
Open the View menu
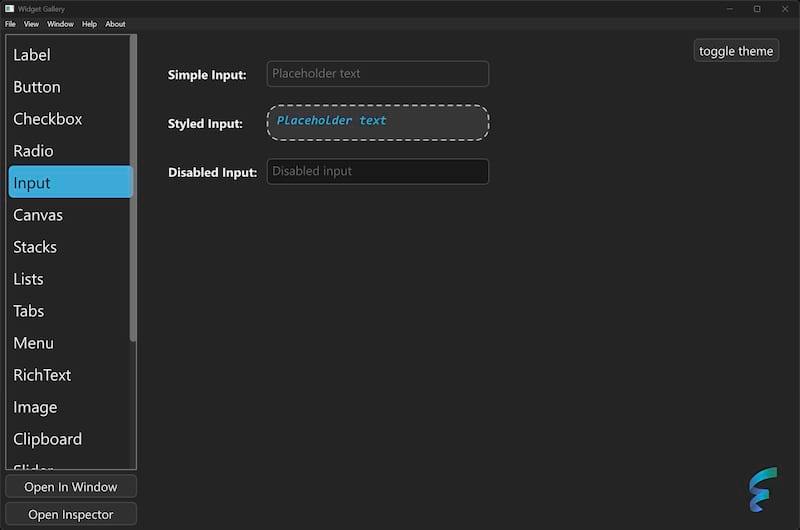[31, 24]
